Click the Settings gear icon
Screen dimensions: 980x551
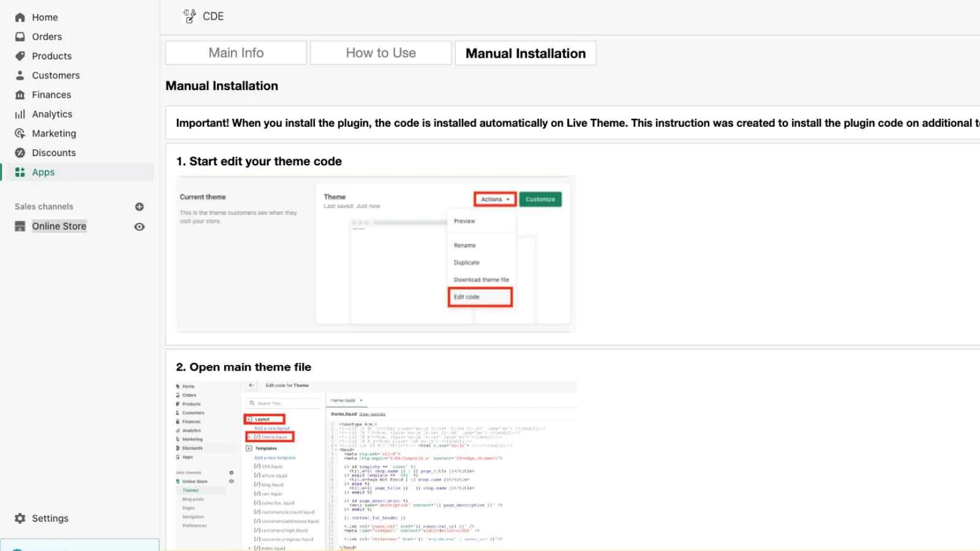pos(20,519)
